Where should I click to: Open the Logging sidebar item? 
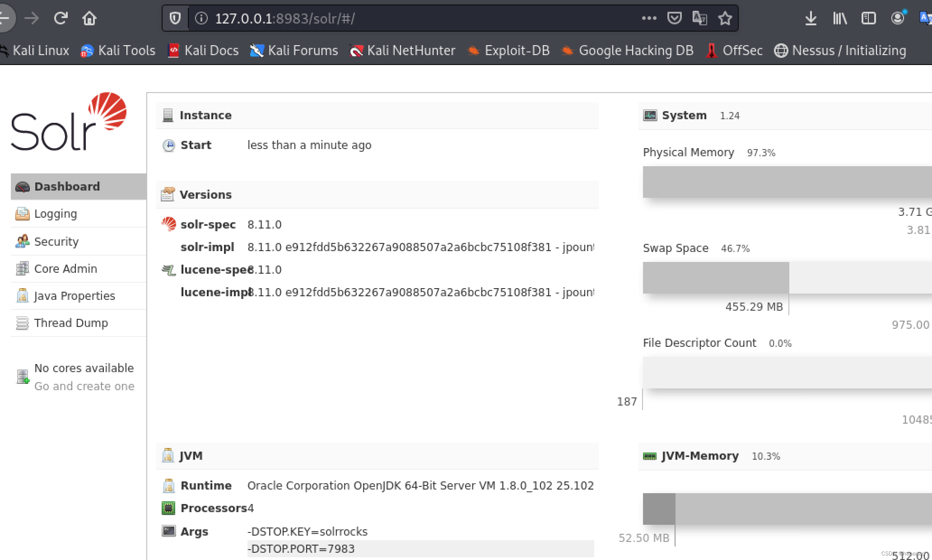click(x=56, y=214)
